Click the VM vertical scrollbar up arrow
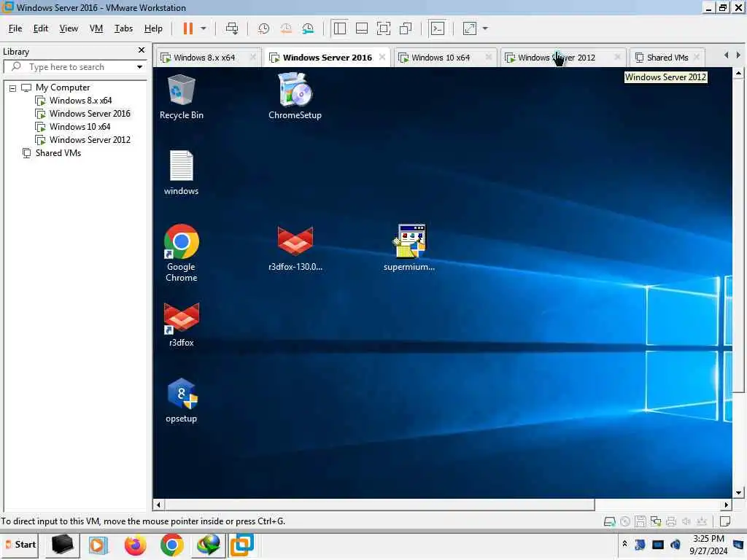The image size is (747, 560). [x=738, y=74]
